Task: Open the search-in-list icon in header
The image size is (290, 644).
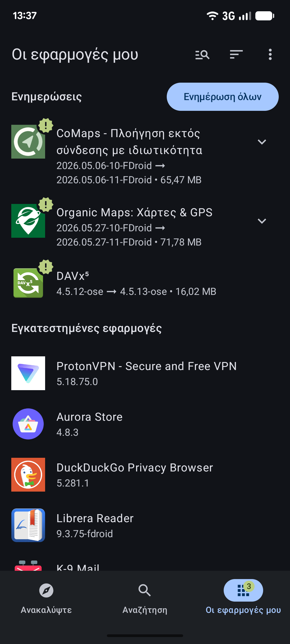Action: pyautogui.click(x=202, y=55)
